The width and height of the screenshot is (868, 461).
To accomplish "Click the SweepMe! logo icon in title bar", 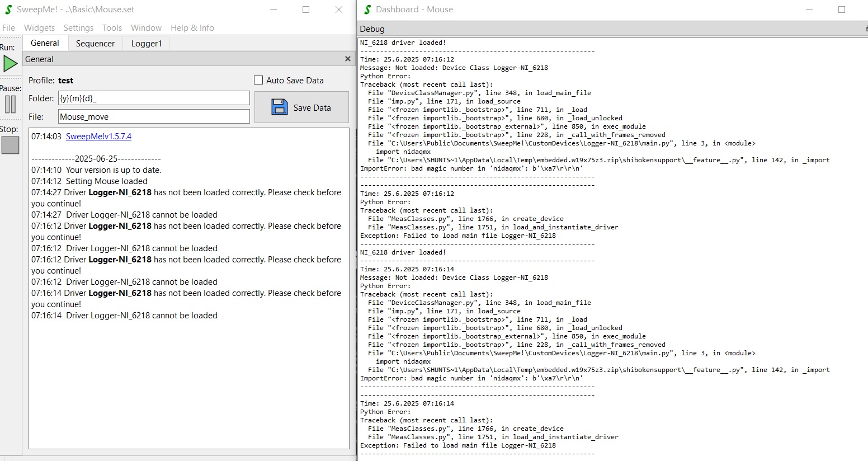I will tap(8, 10).
